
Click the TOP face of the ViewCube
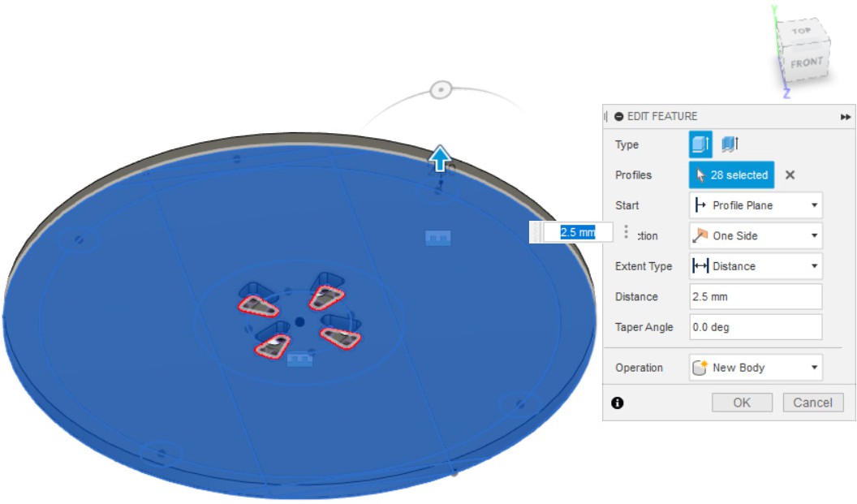tap(801, 30)
